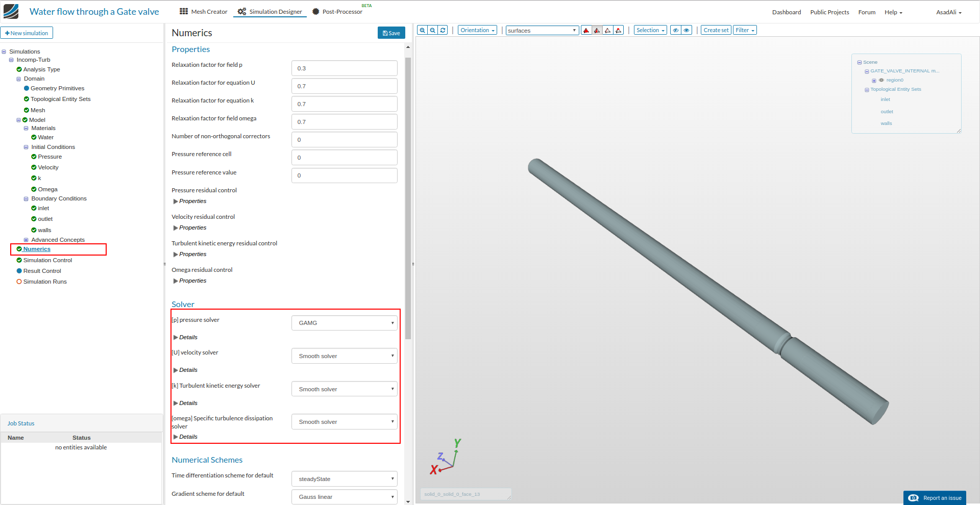Click Report an issue button
This screenshot has width=980, height=505.
tap(935, 498)
